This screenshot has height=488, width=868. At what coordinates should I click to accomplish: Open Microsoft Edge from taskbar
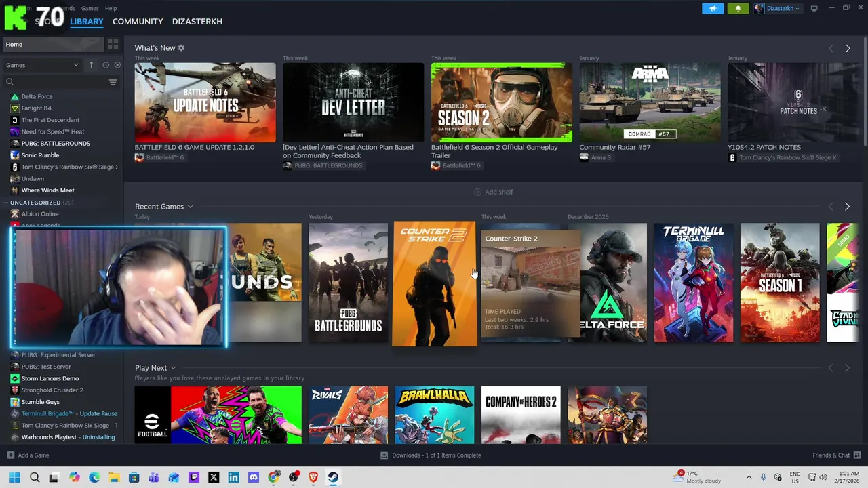pos(94,477)
